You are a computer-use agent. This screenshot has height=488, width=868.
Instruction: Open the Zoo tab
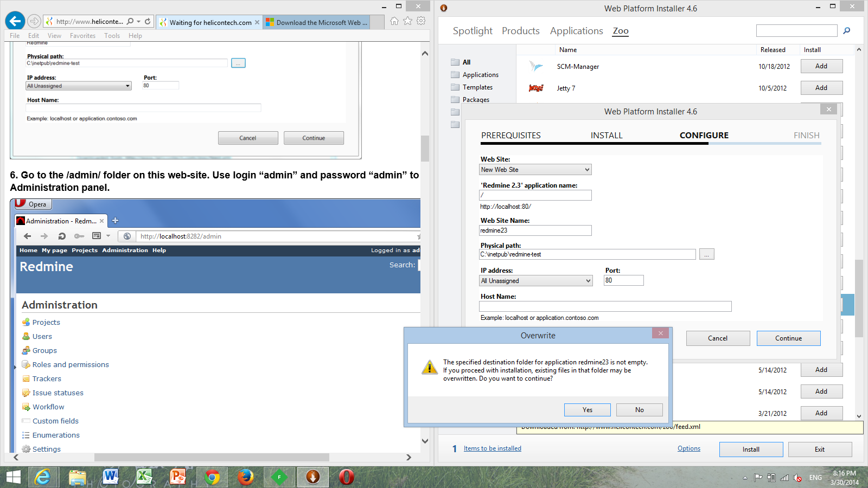coord(621,31)
